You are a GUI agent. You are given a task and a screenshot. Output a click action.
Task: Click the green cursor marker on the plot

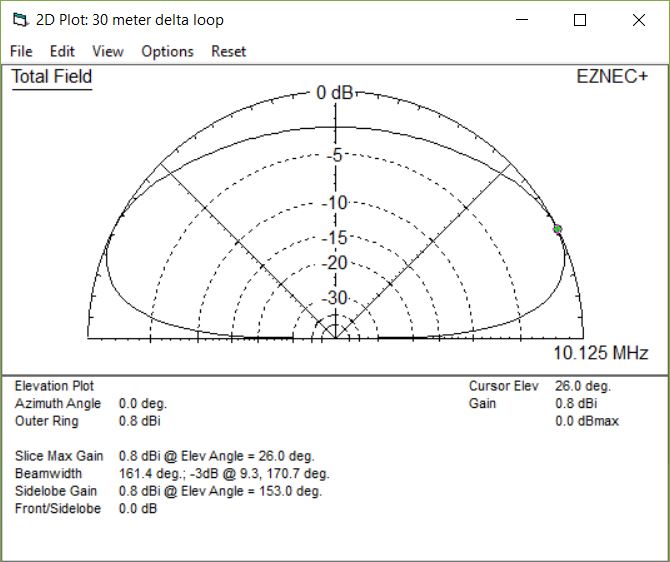click(558, 229)
